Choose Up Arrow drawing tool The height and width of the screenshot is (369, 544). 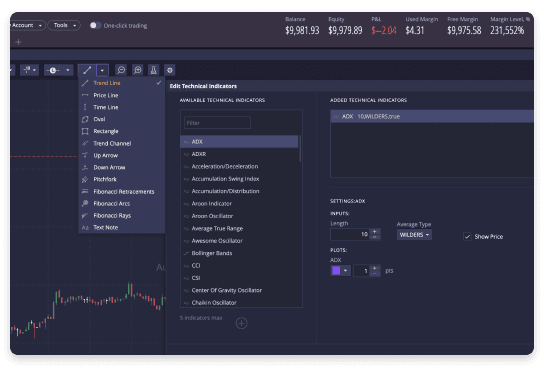click(x=121, y=155)
